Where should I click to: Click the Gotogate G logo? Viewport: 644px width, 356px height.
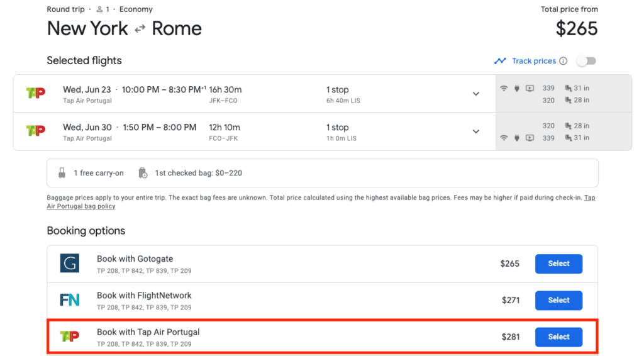tap(69, 263)
